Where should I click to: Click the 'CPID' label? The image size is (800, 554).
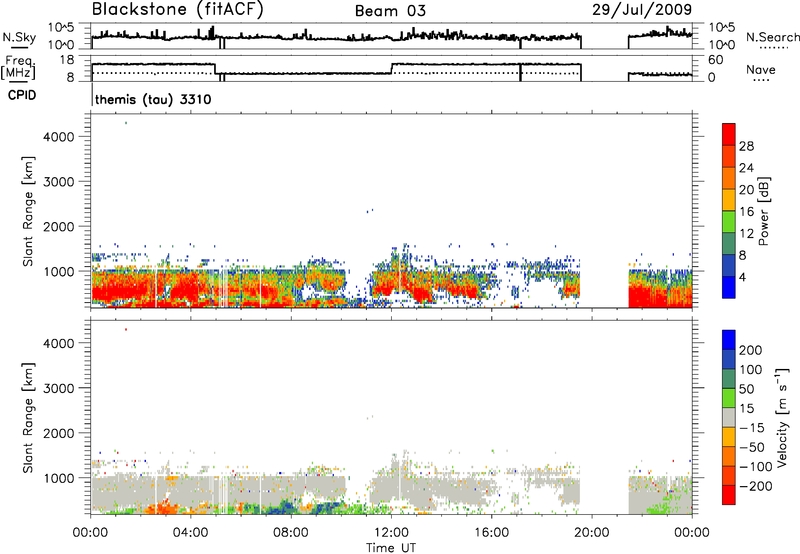pyautogui.click(x=22, y=95)
